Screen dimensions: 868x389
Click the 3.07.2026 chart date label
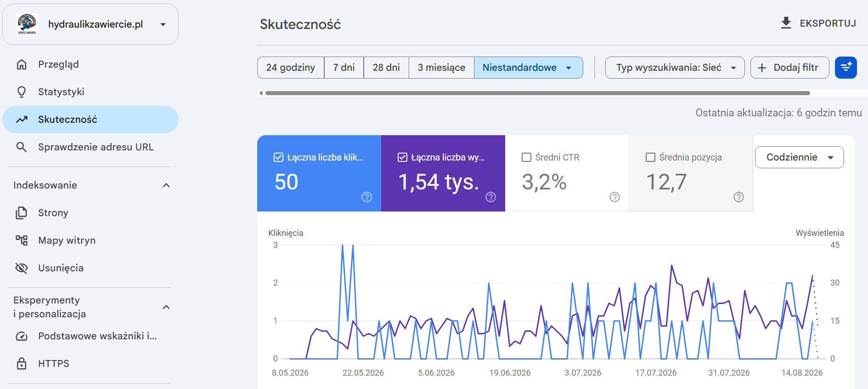click(x=583, y=373)
